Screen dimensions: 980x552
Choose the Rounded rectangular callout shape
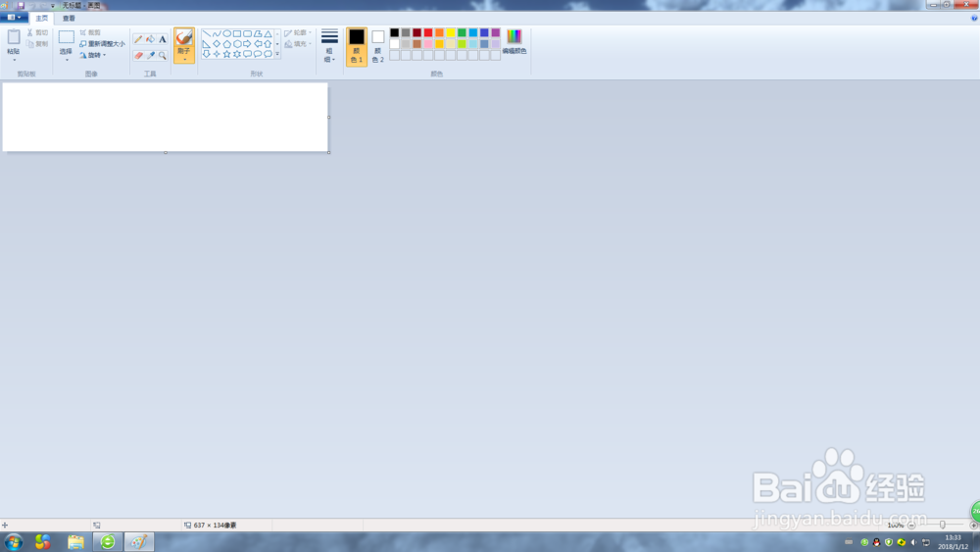coord(248,54)
